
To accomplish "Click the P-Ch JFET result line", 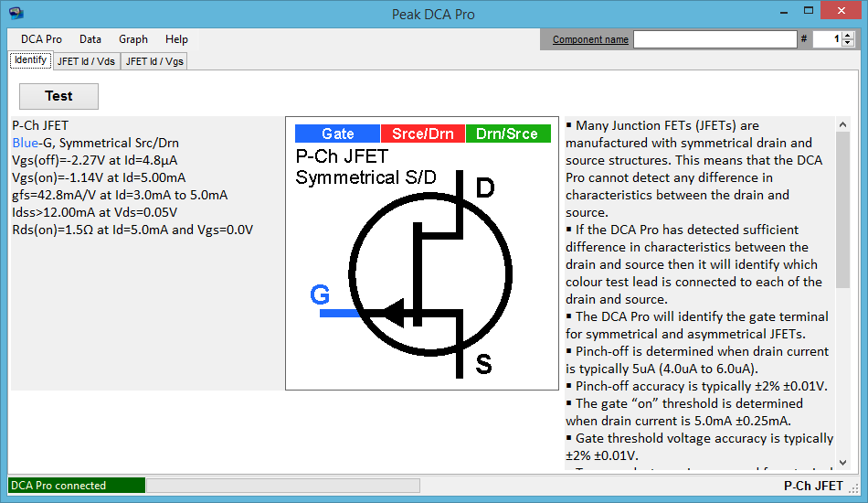I will point(40,125).
